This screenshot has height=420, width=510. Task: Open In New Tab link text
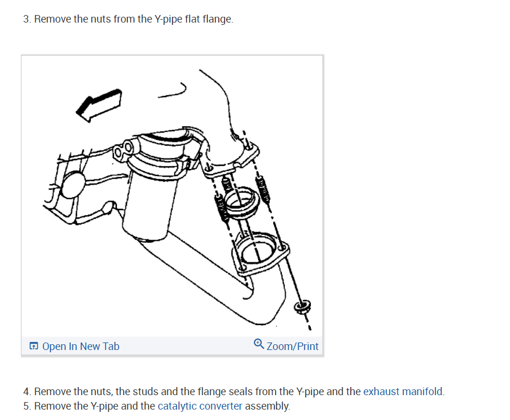click(x=80, y=346)
